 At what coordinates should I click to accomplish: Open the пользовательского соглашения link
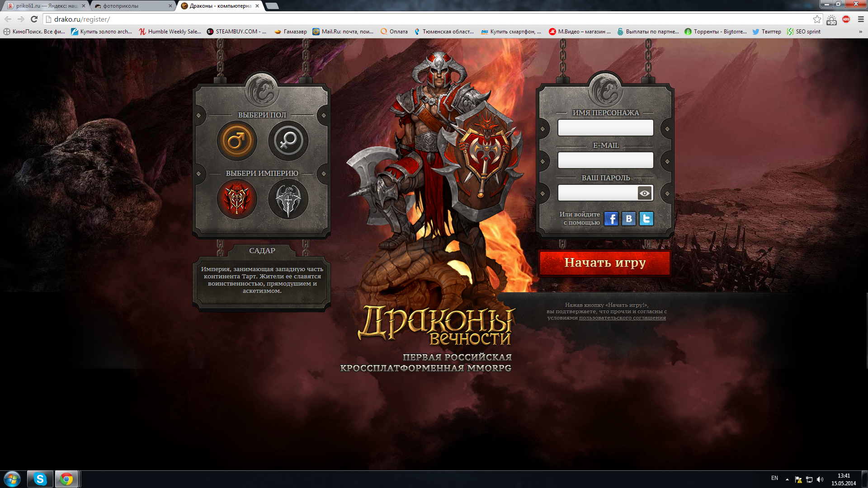pos(622,318)
